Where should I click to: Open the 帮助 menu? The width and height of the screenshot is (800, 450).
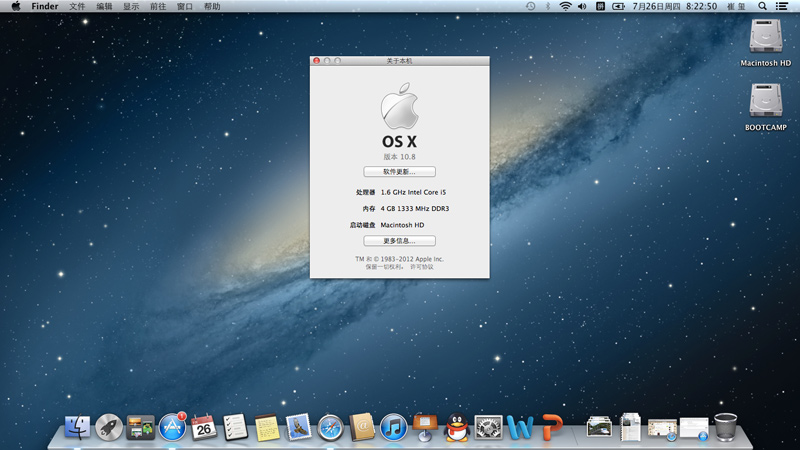212,6
